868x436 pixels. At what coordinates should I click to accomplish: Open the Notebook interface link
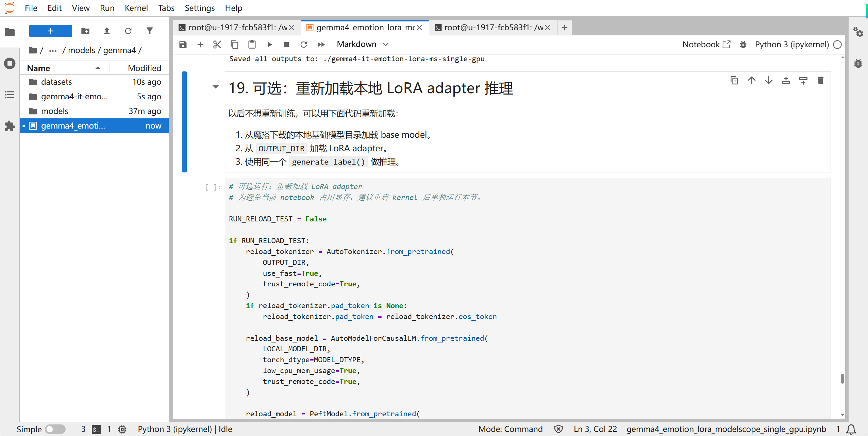(x=706, y=45)
